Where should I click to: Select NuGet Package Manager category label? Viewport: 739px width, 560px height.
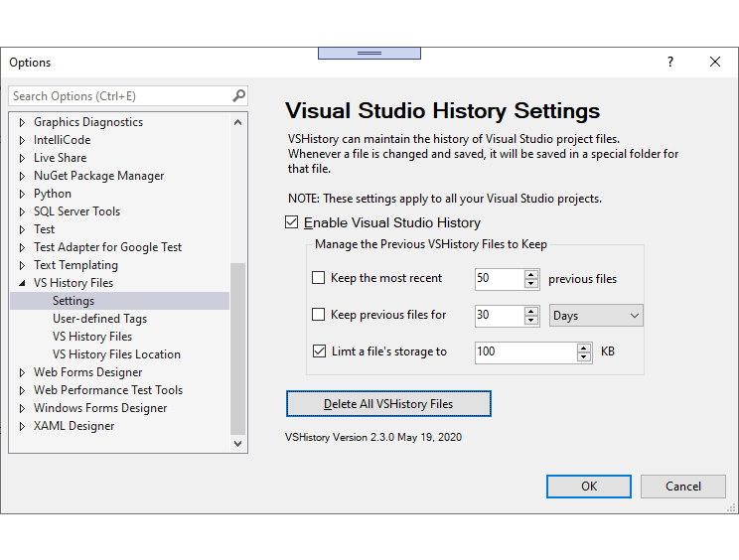pyautogui.click(x=98, y=176)
